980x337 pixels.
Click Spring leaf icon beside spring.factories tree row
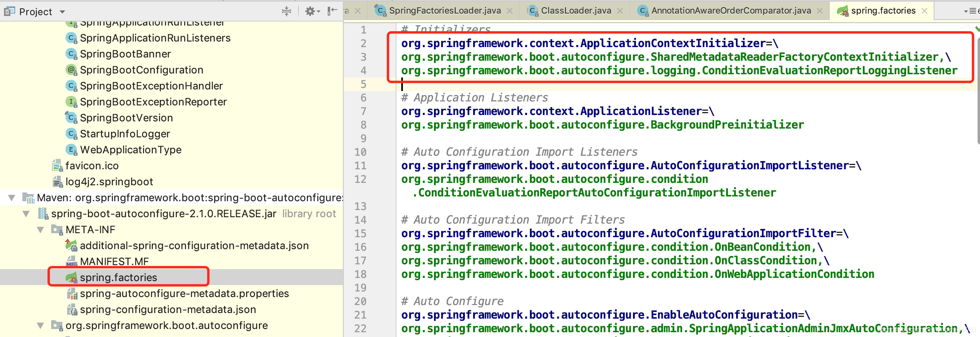click(71, 278)
